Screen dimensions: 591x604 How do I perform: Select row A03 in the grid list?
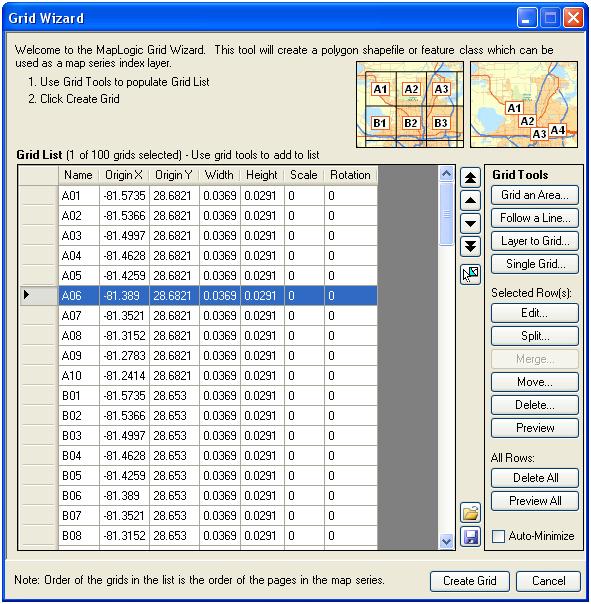tap(218, 236)
